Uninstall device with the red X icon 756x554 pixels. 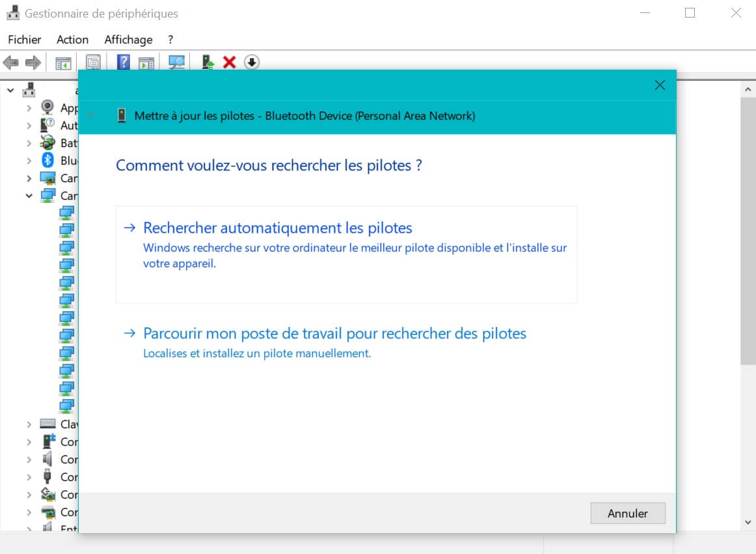point(230,62)
